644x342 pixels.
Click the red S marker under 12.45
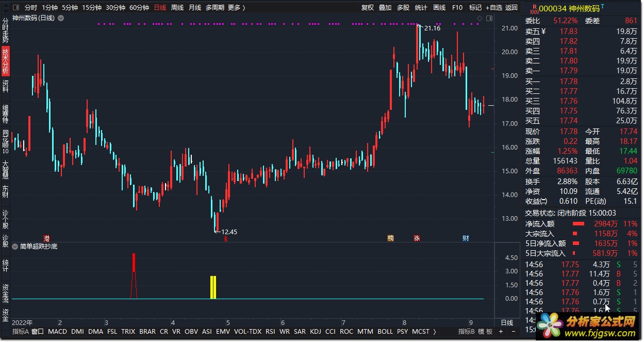tap(225, 239)
